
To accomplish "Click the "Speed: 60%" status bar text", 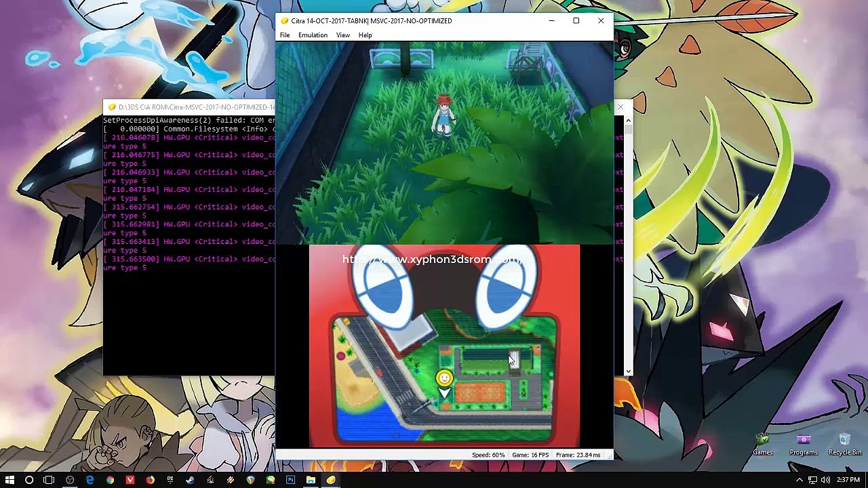I will (x=488, y=455).
